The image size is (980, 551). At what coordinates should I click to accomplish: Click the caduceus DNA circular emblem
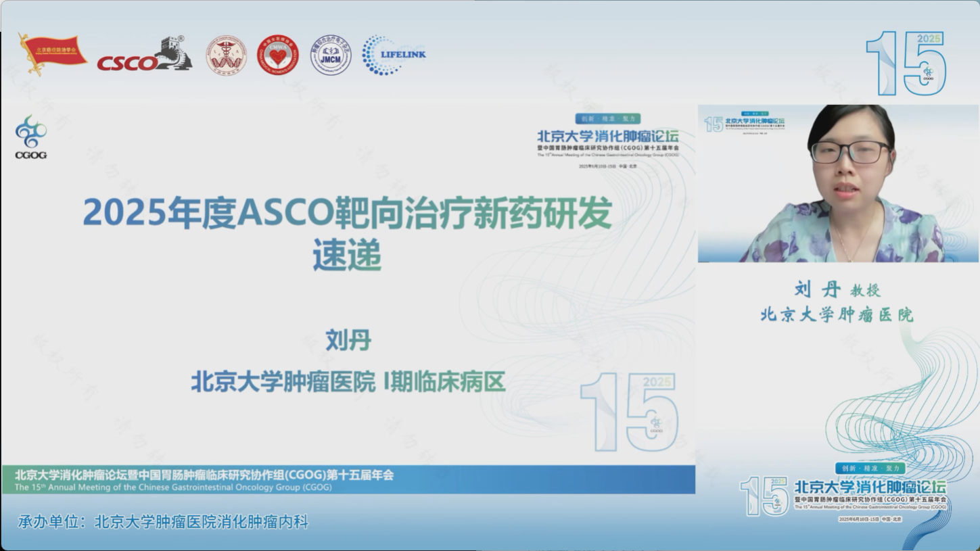pos(226,55)
